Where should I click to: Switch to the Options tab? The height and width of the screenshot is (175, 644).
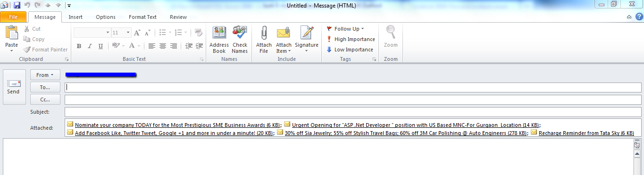[x=106, y=17]
